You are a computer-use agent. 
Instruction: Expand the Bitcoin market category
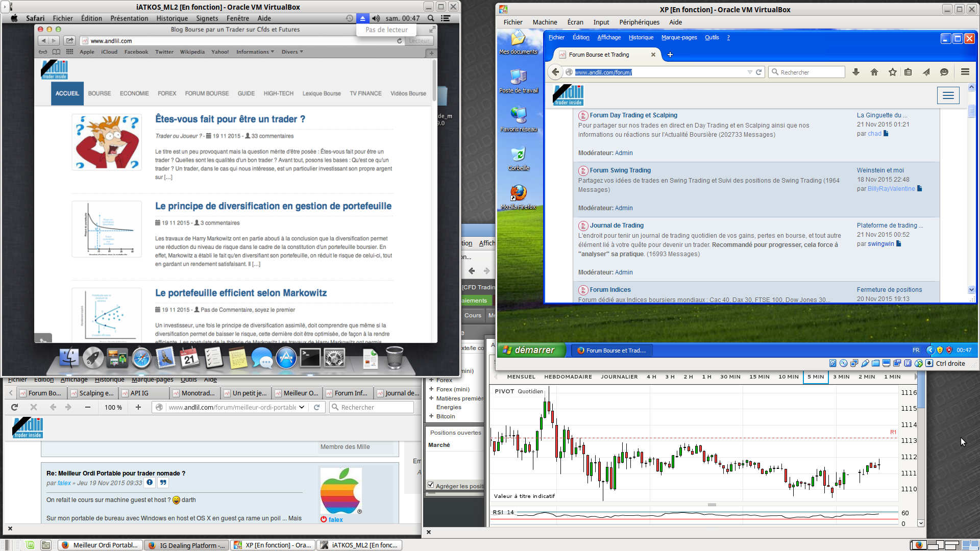point(431,416)
